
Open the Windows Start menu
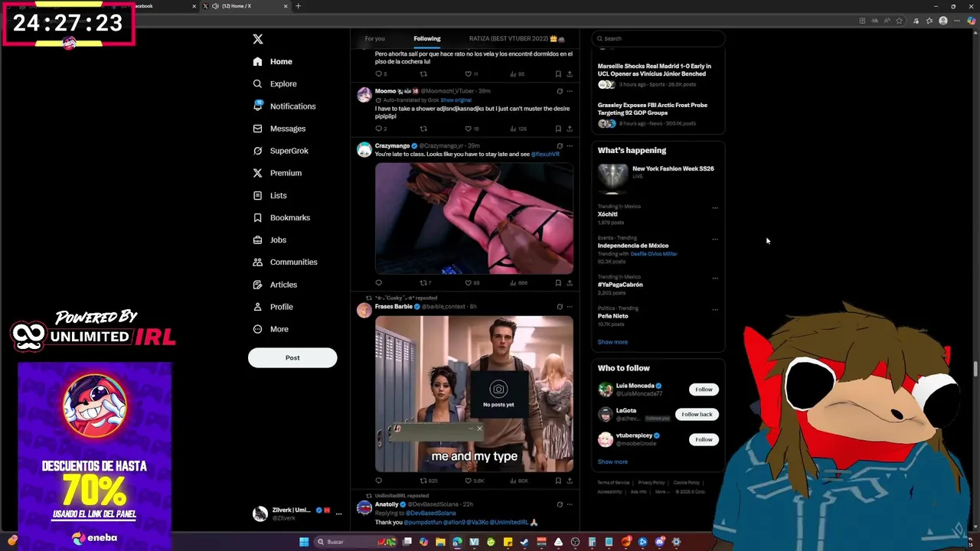[x=304, y=542]
